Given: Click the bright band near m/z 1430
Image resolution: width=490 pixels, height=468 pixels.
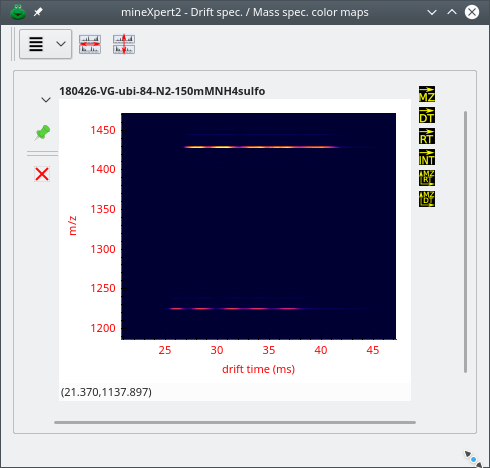Looking at the screenshot, I should click(262, 147).
